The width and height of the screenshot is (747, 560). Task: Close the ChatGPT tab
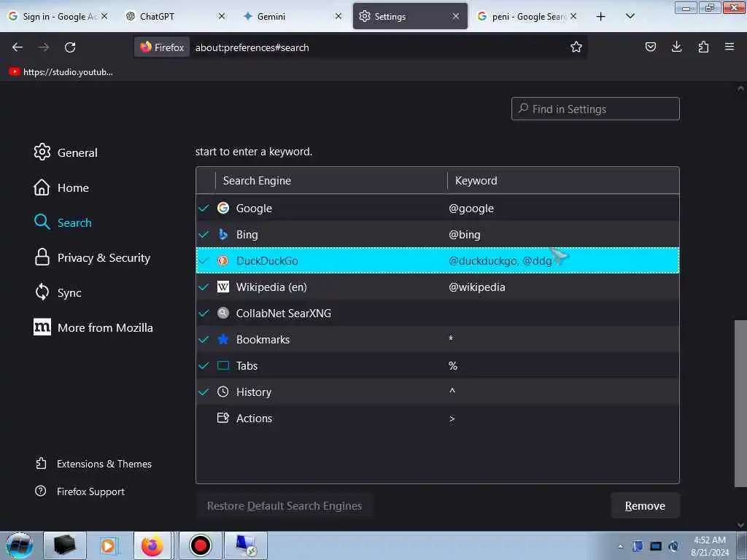[222, 17]
